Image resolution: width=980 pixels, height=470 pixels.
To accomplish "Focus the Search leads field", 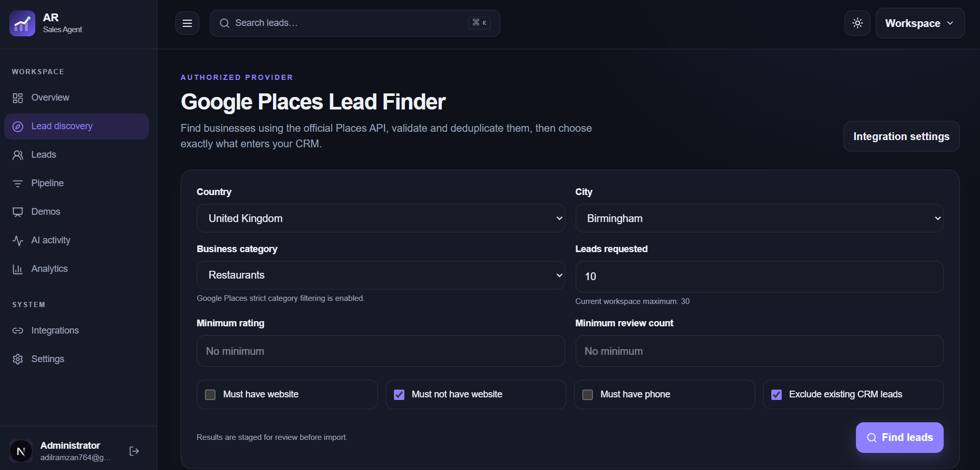I will (355, 23).
